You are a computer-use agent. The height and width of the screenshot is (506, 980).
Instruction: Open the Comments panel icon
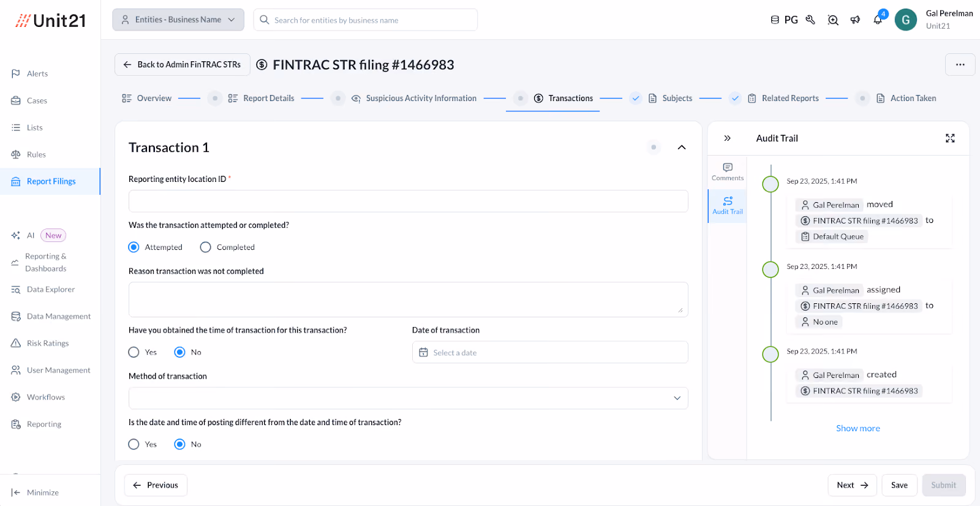click(x=728, y=172)
